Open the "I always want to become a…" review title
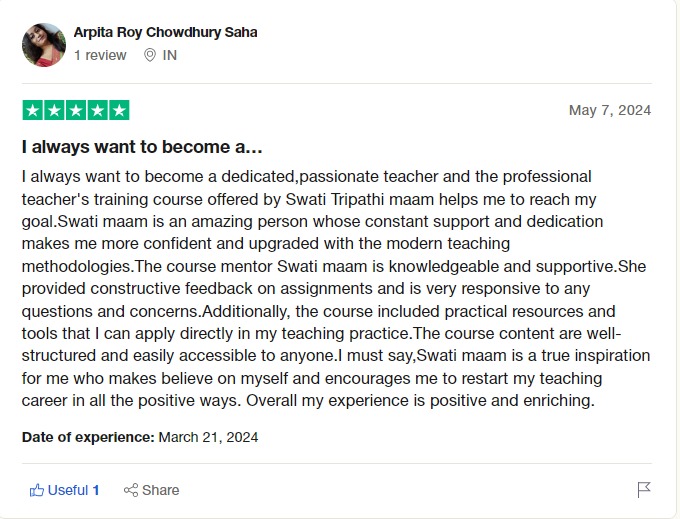Screen dimensions: 680x519 tap(142, 147)
